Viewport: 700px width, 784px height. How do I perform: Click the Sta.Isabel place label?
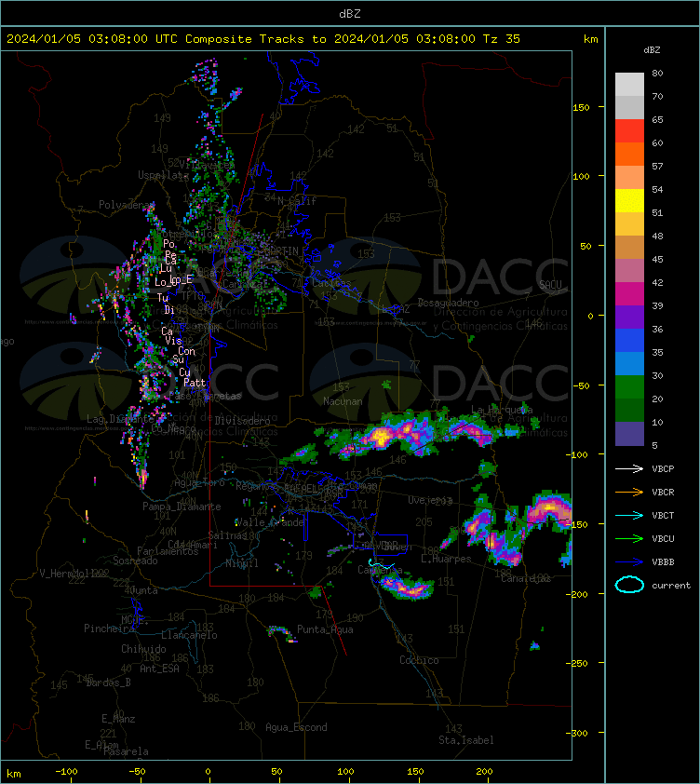point(466,740)
